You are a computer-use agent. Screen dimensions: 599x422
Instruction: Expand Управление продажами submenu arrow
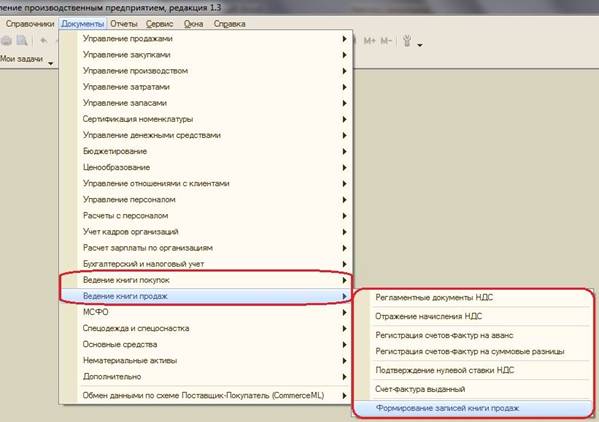344,39
